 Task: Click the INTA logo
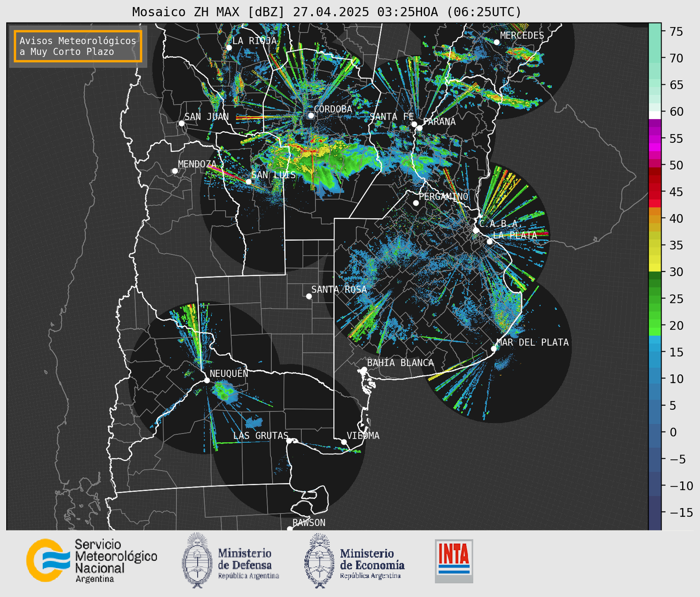point(454,561)
